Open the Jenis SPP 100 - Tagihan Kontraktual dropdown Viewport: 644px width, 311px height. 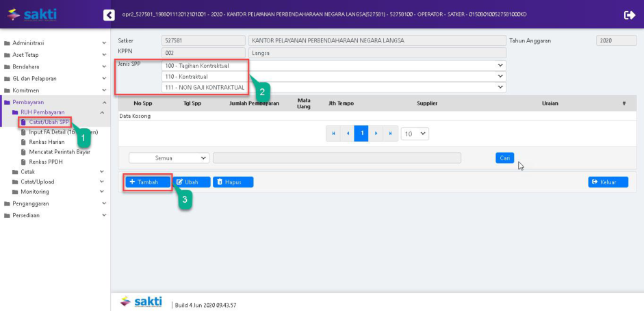coord(333,66)
